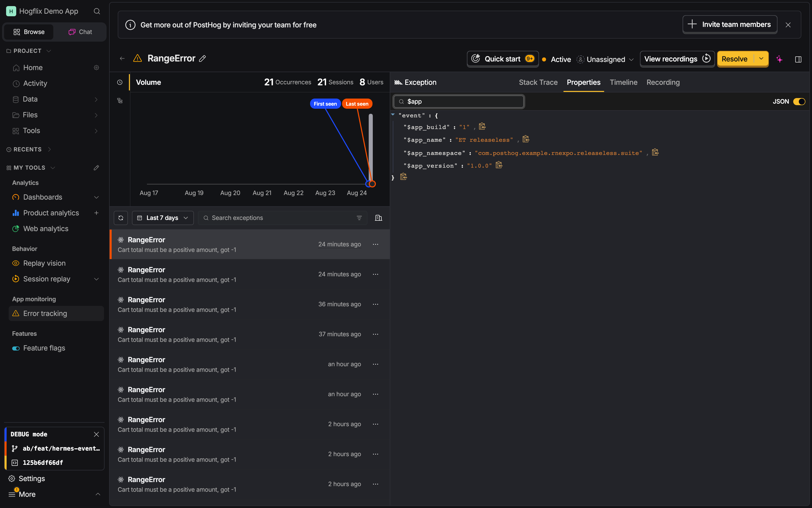This screenshot has width=812, height=508.
Task: Click the First seen chart marker
Action: (x=325, y=104)
